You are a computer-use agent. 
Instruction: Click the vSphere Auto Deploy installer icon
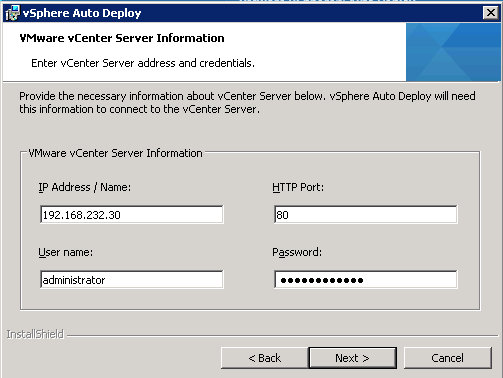pos(13,13)
